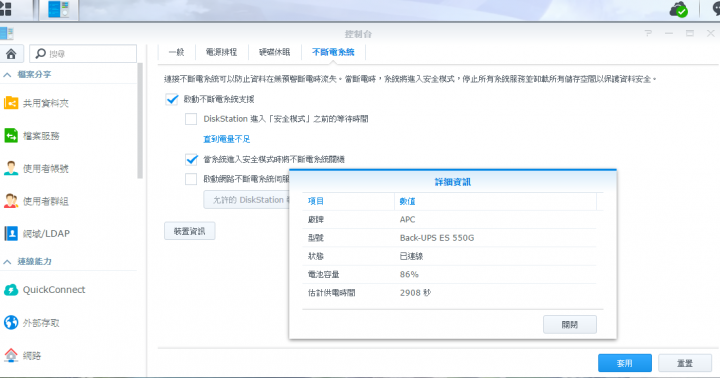
Task: Click the sidebar vertical scrollbar
Action: [x=140, y=121]
